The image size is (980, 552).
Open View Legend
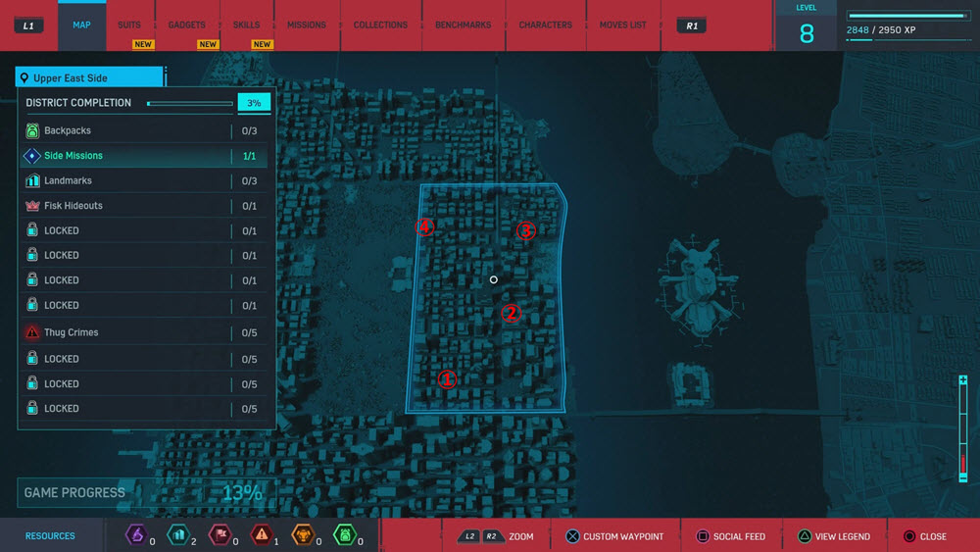coord(842,536)
